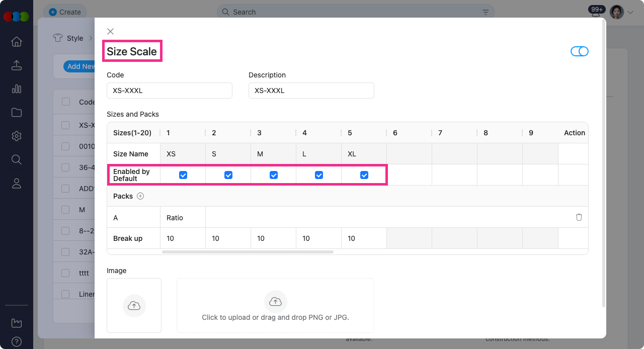Open the Folder icon in the sidebar

point(17,112)
